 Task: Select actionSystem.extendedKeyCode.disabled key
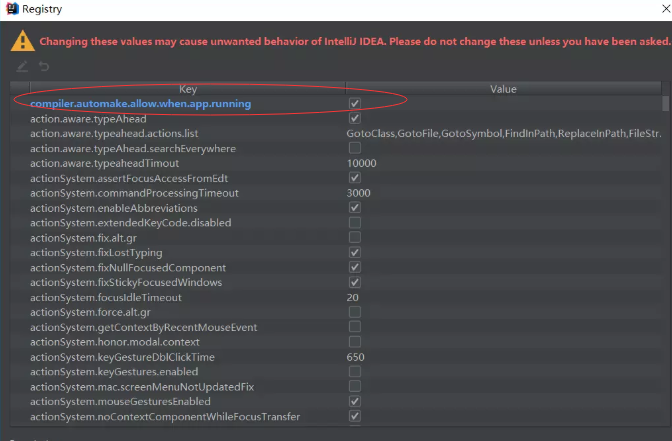click(x=130, y=223)
